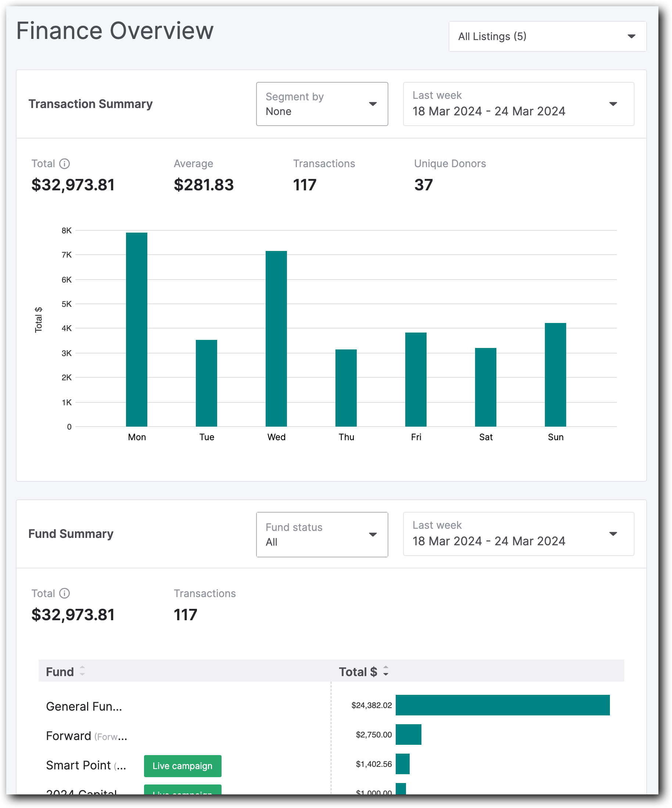The image size is (672, 808).
Task: Select the Forward fund name
Action: [x=68, y=736]
